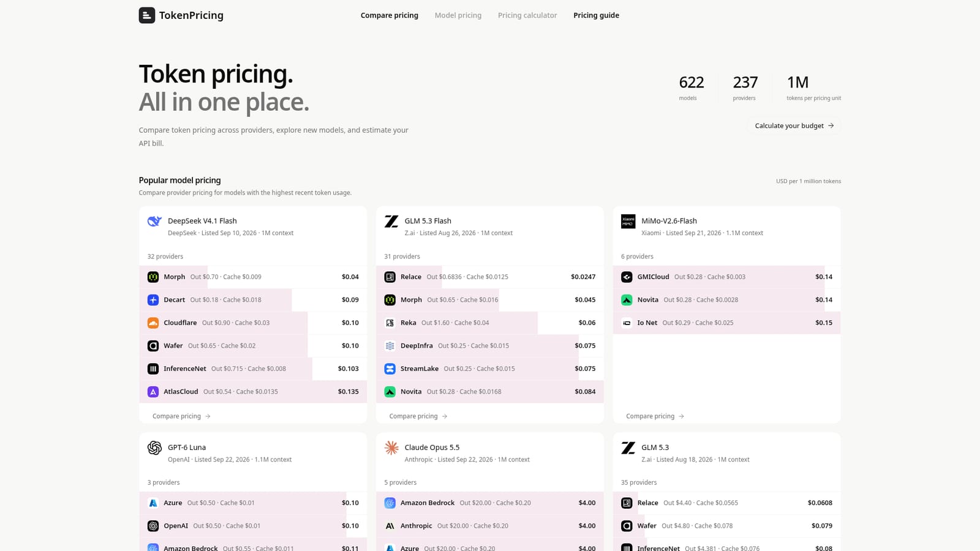
Task: Click the TokenPricing logo icon
Action: 147,15
